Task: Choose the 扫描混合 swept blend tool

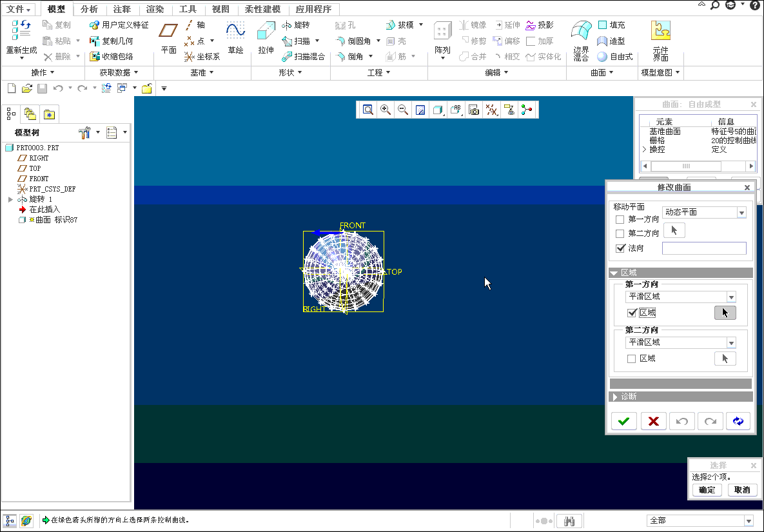Action: pyautogui.click(x=304, y=57)
